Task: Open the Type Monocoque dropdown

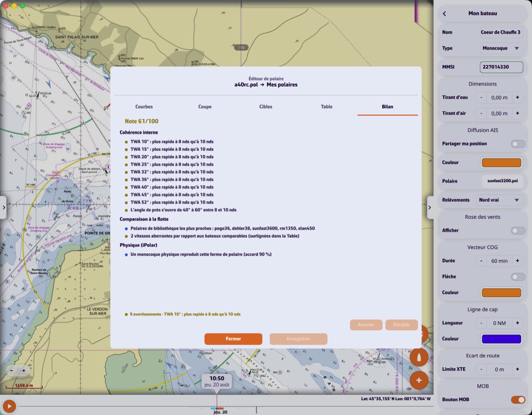Action: [x=501, y=48]
